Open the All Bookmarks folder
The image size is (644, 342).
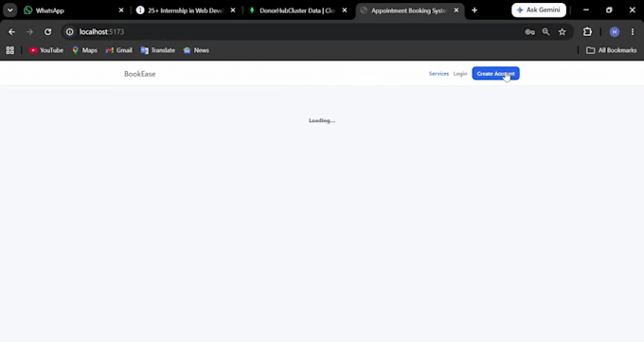coord(612,50)
